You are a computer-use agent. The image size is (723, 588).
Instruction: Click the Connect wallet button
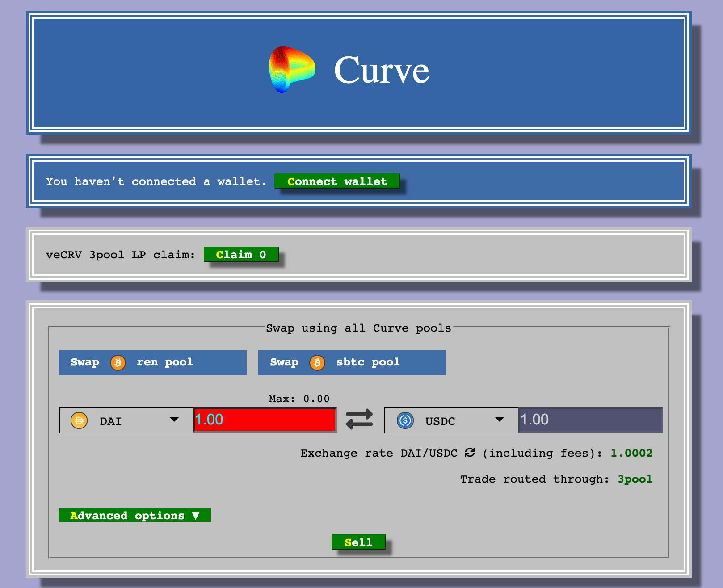pos(337,181)
